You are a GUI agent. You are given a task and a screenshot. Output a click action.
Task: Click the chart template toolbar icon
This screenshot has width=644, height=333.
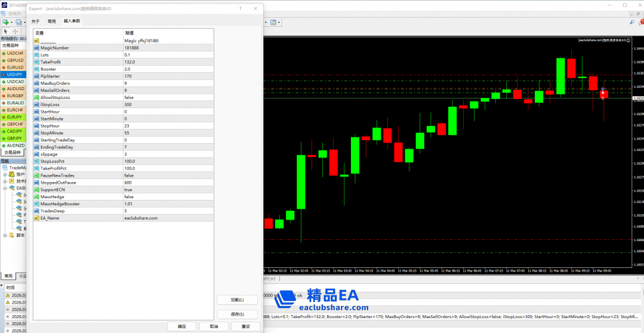274,22
